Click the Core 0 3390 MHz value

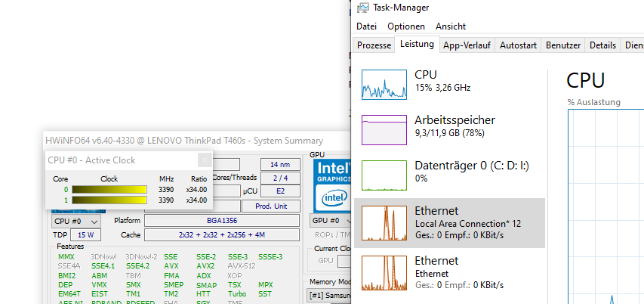click(x=166, y=190)
